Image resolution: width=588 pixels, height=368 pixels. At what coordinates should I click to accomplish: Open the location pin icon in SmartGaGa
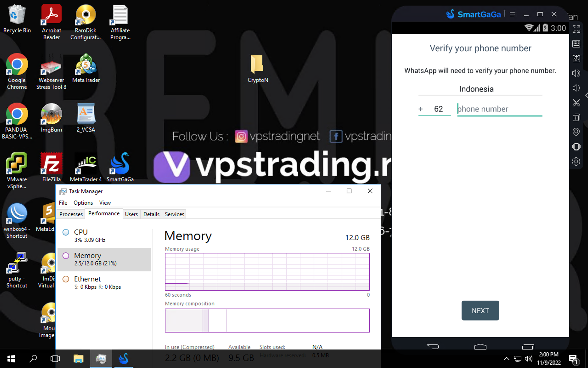click(x=576, y=132)
